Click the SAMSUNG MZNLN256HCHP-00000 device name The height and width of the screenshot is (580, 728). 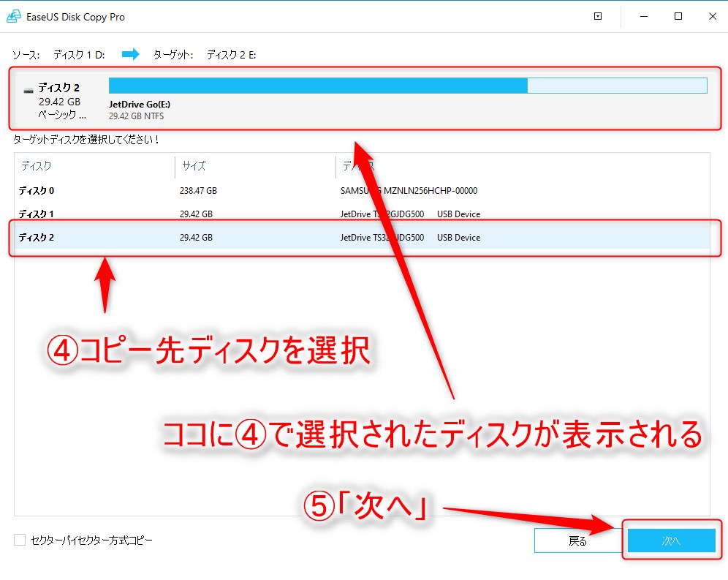(x=409, y=191)
